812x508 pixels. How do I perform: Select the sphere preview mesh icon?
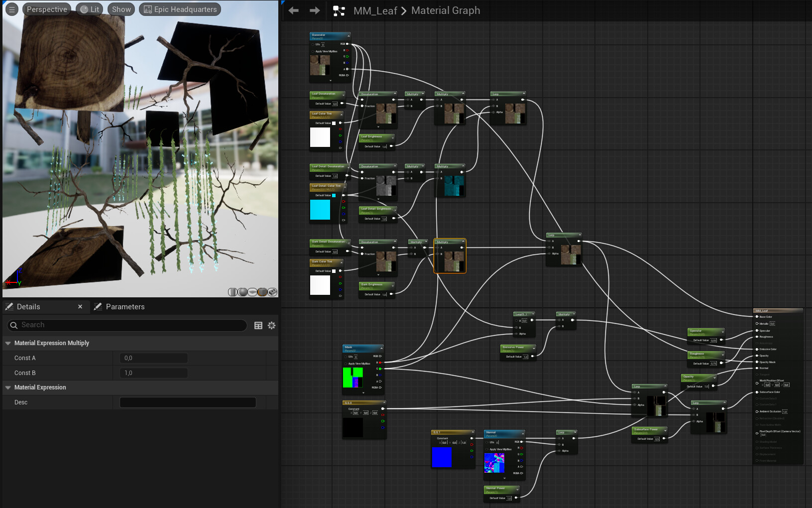[242, 292]
